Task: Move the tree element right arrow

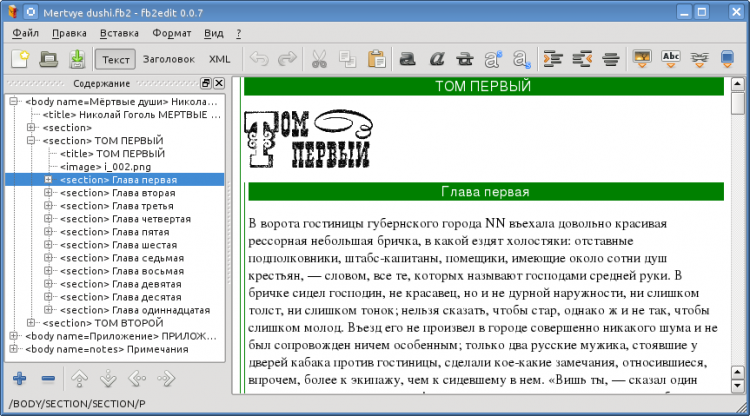Action: click(166, 379)
